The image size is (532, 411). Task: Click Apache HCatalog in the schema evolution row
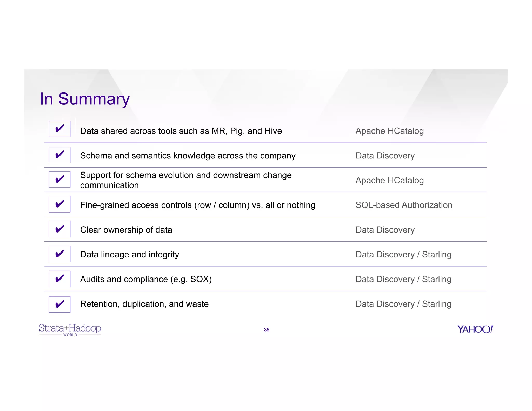pyautogui.click(x=390, y=180)
